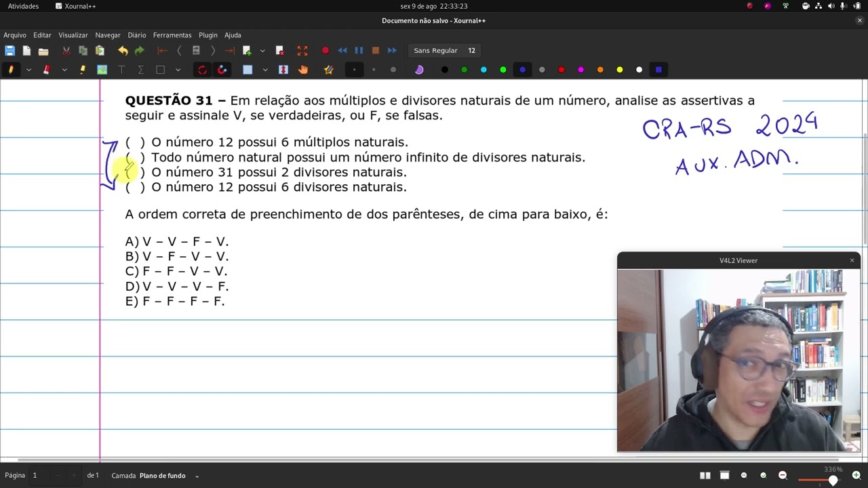Image resolution: width=868 pixels, height=488 pixels.
Task: Pick the yellow pen color
Action: click(620, 70)
